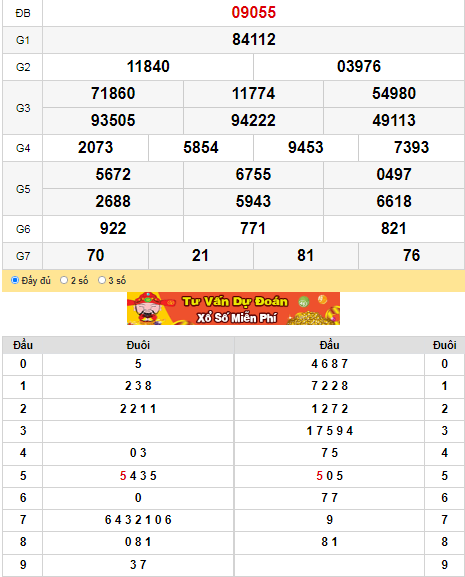Click the tail values '2 2 1 1'
465x577 pixels.
138,409
